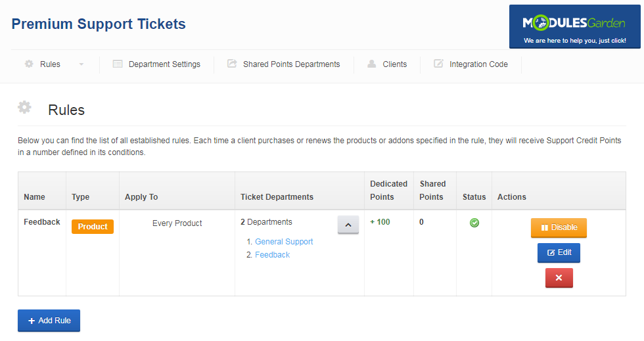Open the General Support department link
The width and height of the screenshot is (644, 341).
(284, 242)
